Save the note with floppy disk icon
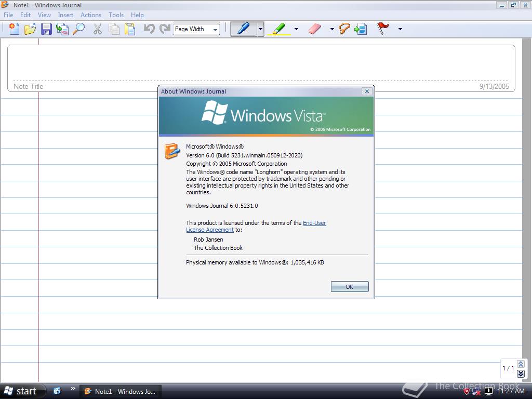The image size is (532, 399). pos(46,29)
